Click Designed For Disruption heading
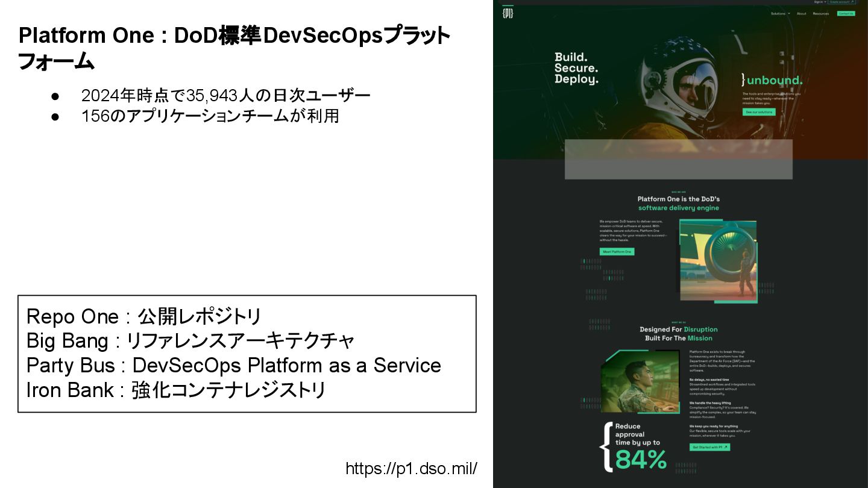868x488 pixels. [679, 330]
